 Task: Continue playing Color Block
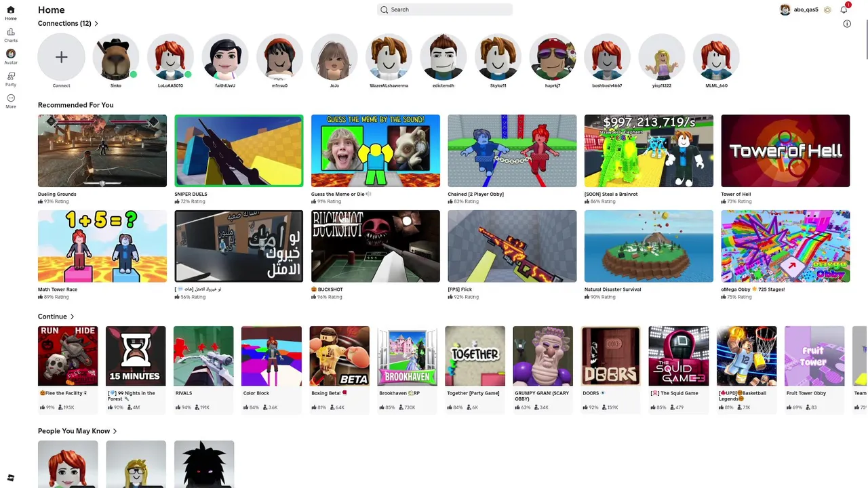point(271,356)
